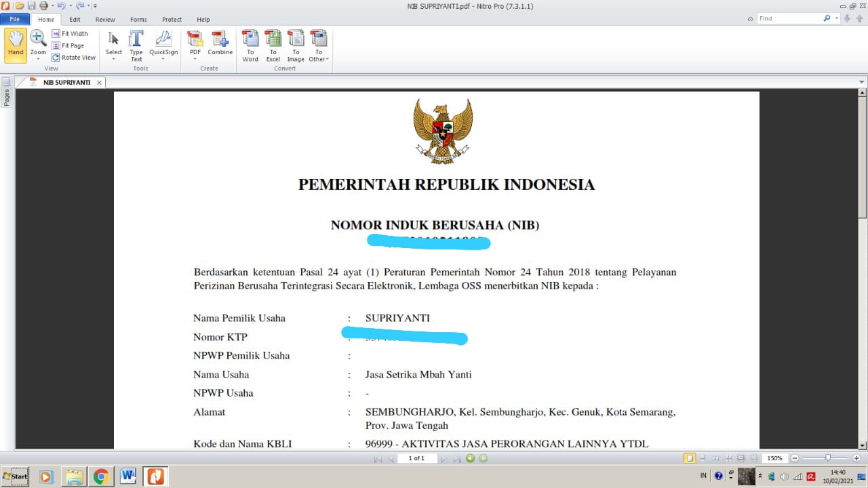Convert the document To Excel

[273, 46]
